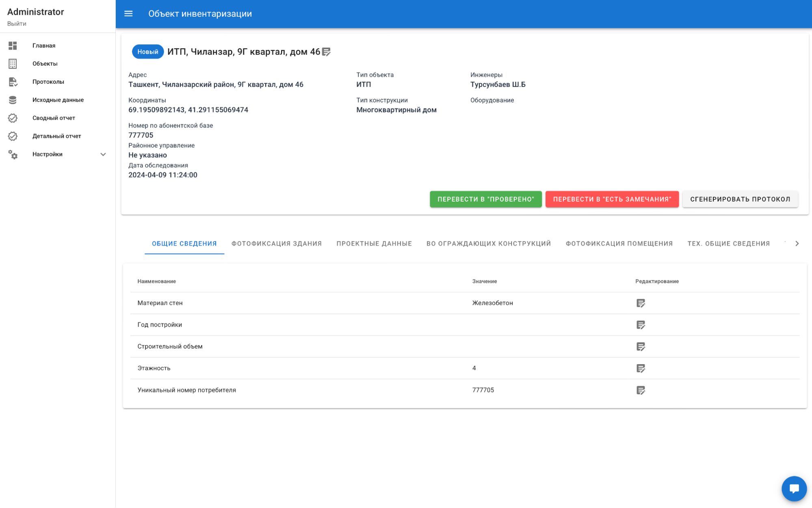Edit the object title with pencil icon
812x508 pixels.
[326, 52]
